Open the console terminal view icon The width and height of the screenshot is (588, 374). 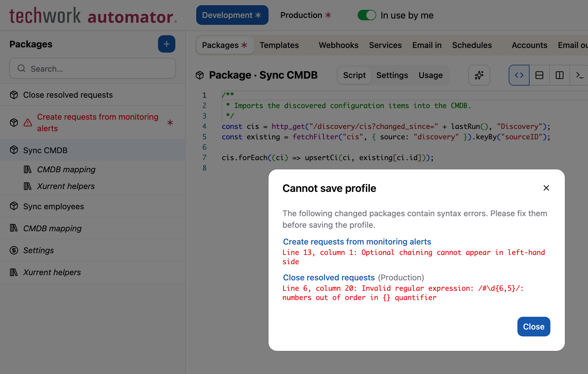pyautogui.click(x=579, y=75)
